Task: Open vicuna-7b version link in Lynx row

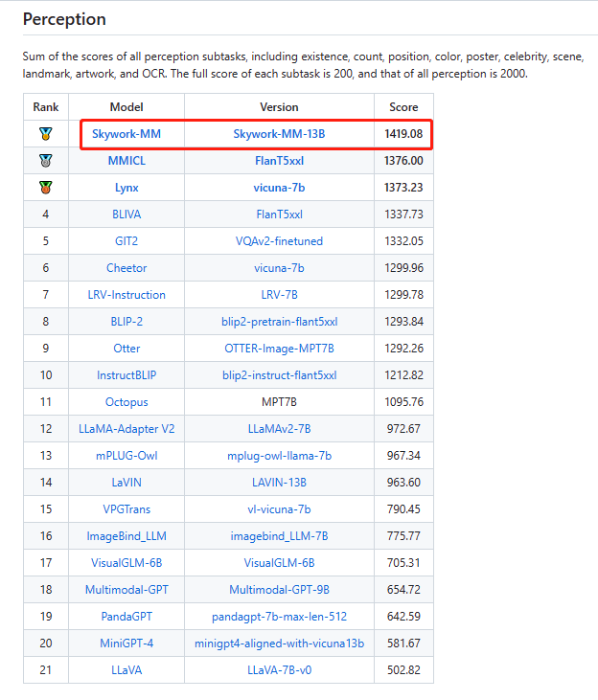Action: click(279, 188)
